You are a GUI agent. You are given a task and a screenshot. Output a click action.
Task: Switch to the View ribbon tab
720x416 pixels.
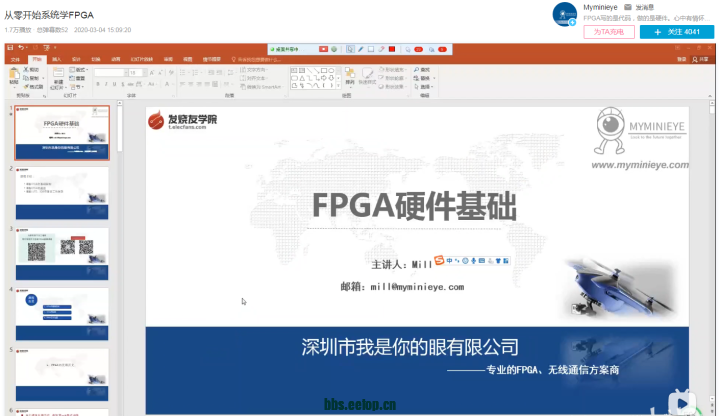(188, 60)
